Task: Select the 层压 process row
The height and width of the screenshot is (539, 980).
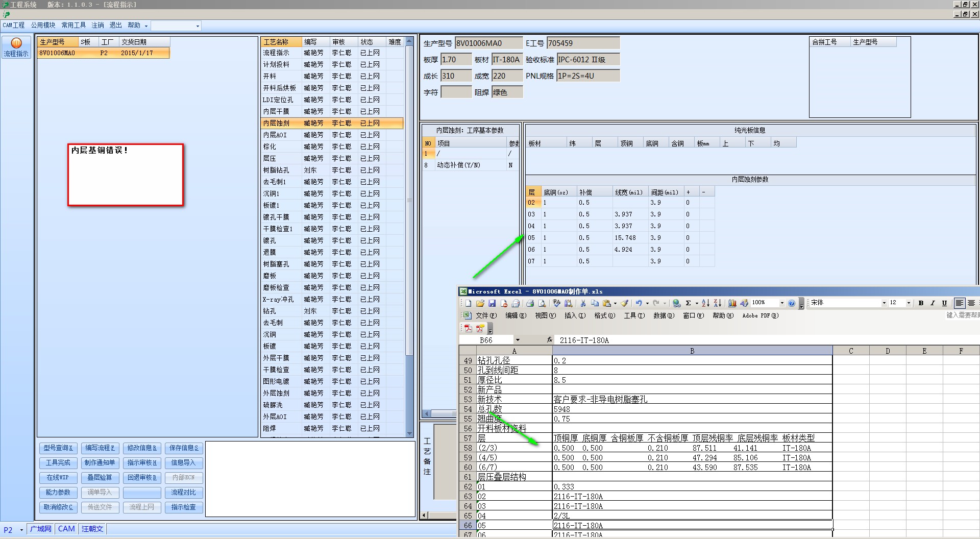Action: (x=332, y=158)
